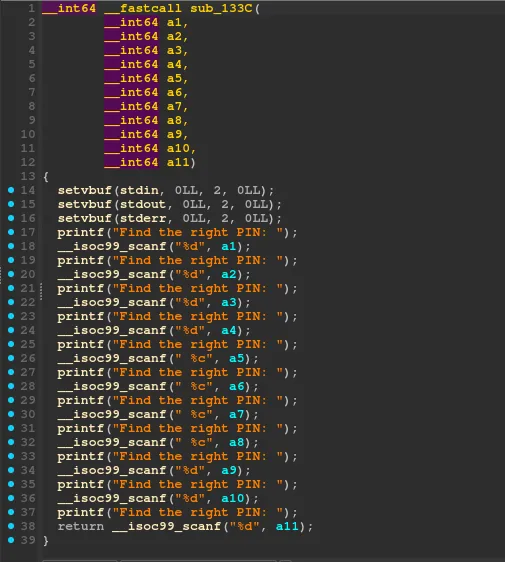Toggle breakpoint dot on line 14
Screen dimensions: 505x562
pos(11,190)
